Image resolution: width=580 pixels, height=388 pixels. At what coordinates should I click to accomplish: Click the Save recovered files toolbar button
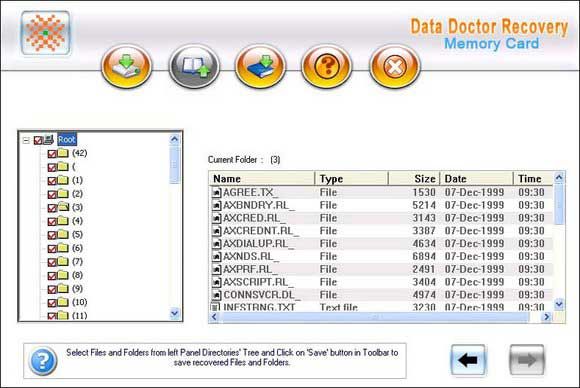click(127, 67)
